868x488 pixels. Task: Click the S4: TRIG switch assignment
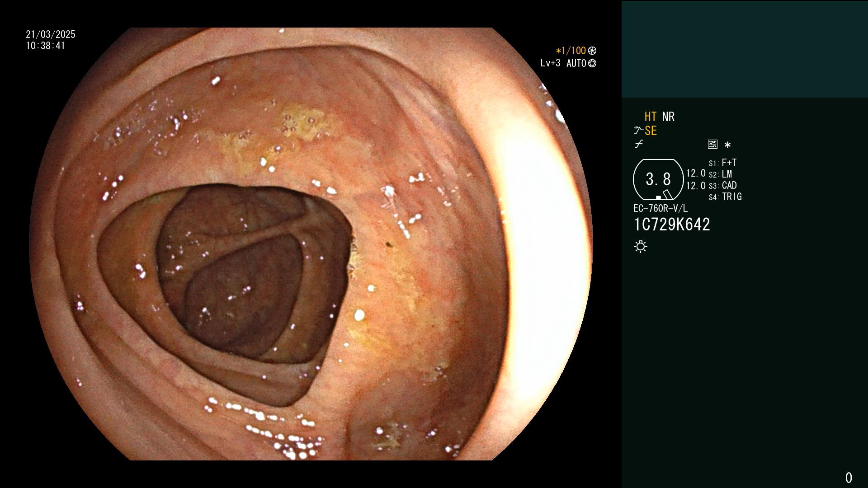pyautogui.click(x=725, y=197)
